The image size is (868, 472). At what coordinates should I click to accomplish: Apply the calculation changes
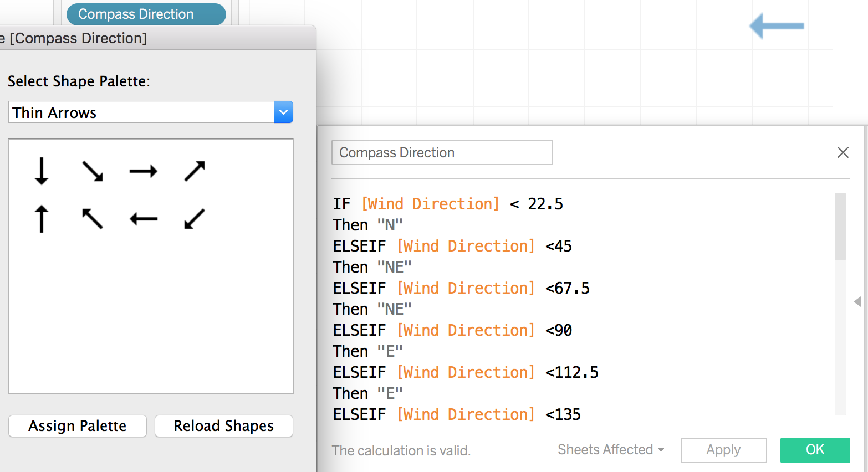[x=723, y=450]
